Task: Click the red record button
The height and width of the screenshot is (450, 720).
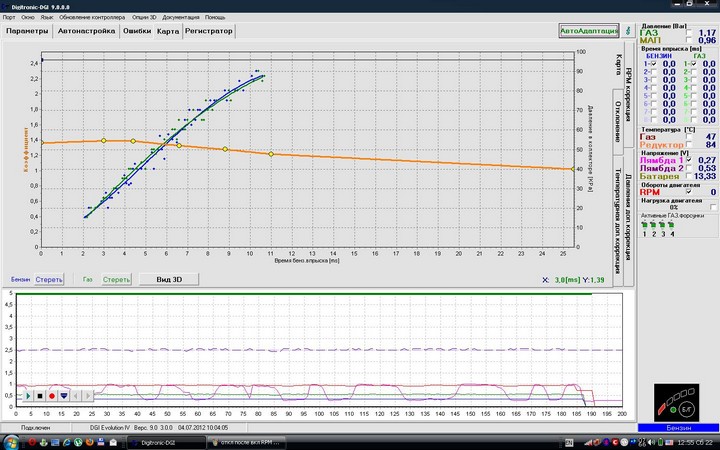Action: click(51, 395)
